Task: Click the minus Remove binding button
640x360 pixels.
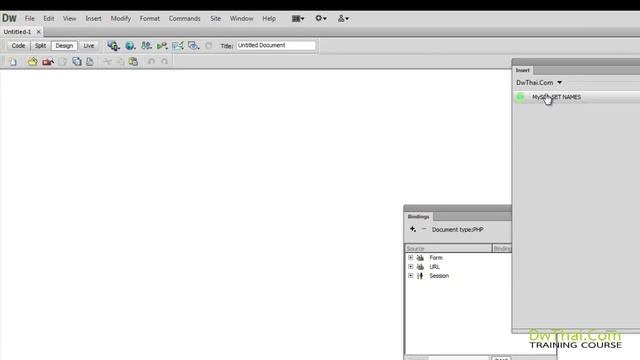Action: point(424,229)
